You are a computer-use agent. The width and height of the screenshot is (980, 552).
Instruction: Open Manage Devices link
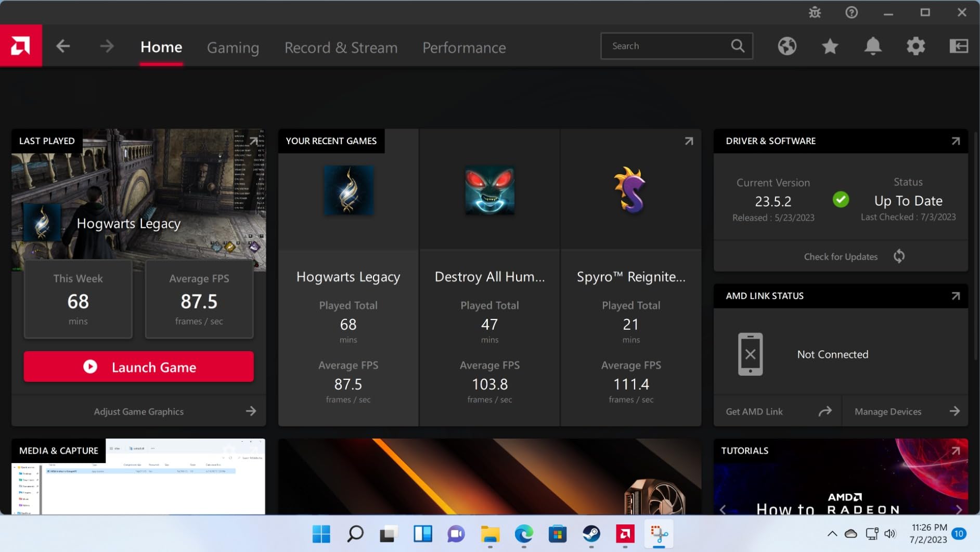point(906,412)
